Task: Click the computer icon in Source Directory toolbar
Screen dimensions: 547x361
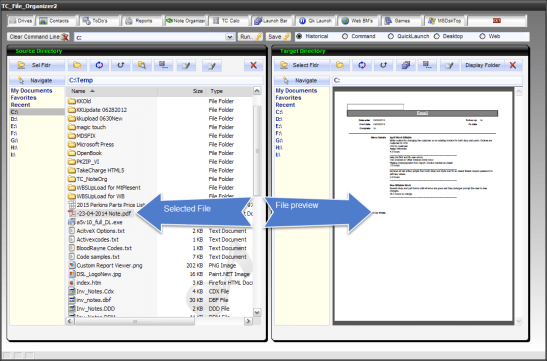Action: (163, 65)
